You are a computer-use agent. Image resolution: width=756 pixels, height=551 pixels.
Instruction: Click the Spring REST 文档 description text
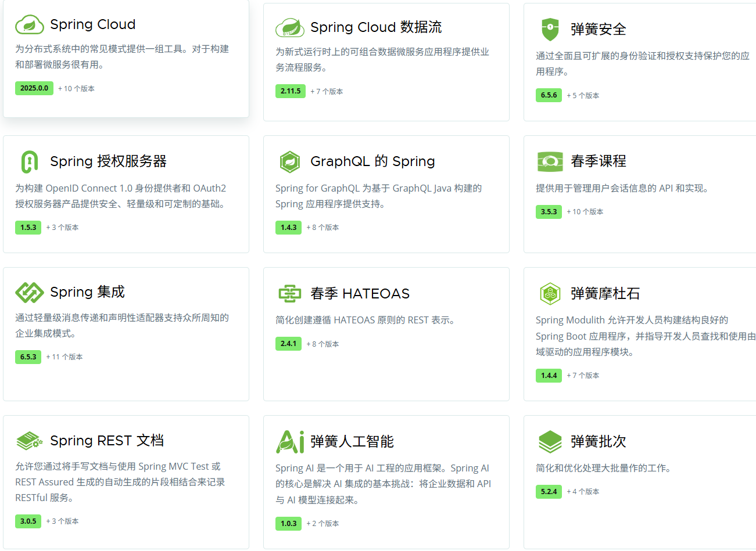(120, 482)
